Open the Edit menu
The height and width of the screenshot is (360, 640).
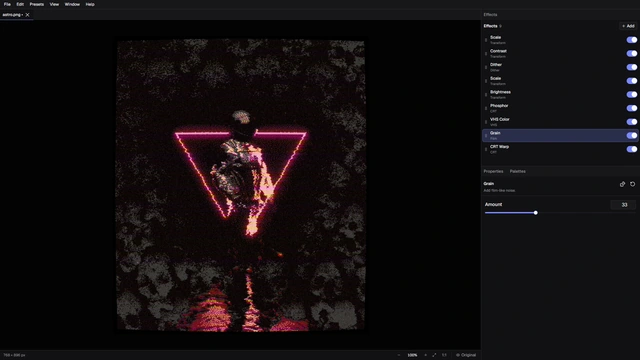20,4
